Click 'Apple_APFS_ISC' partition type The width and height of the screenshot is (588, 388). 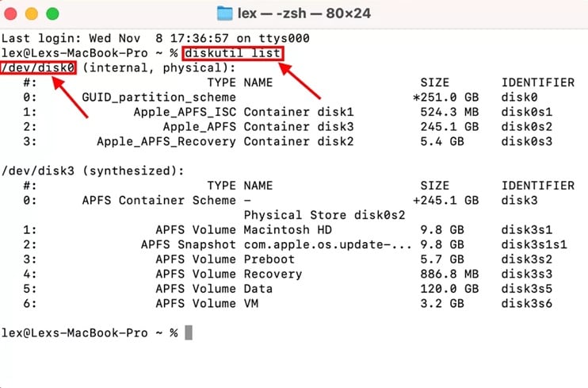(x=185, y=112)
